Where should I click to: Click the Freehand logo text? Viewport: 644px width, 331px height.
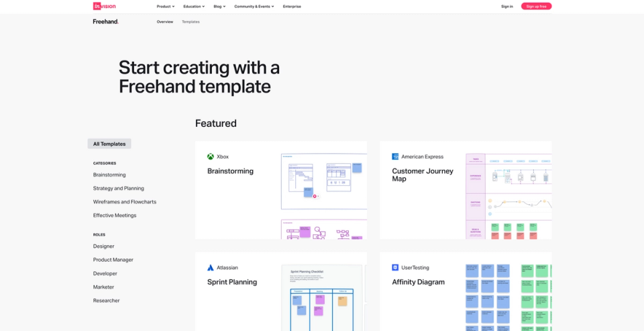pyautogui.click(x=106, y=21)
